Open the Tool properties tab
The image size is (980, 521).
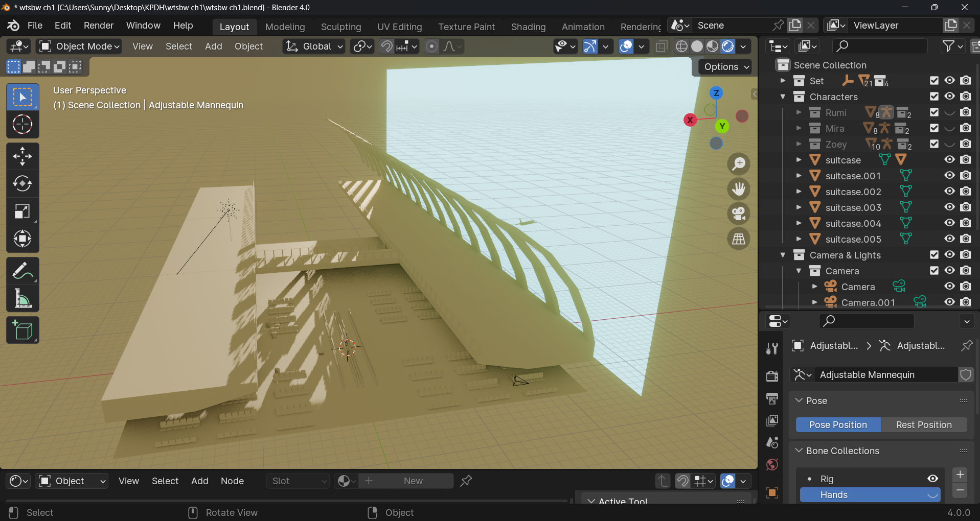pos(772,348)
